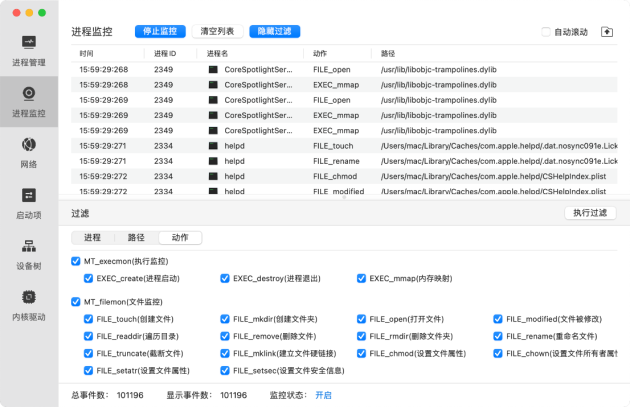Click the CSHelpIndex.plist path in FILE_chmod row

tap(493, 176)
